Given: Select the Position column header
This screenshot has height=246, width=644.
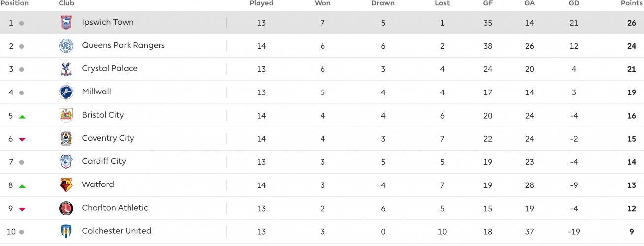Looking at the screenshot, I should click(x=15, y=3).
